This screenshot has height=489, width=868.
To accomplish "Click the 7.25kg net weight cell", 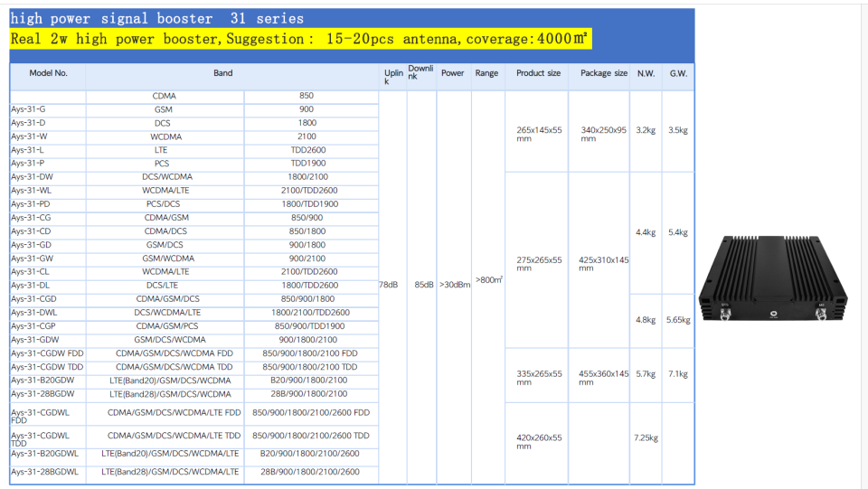I will 646,437.
